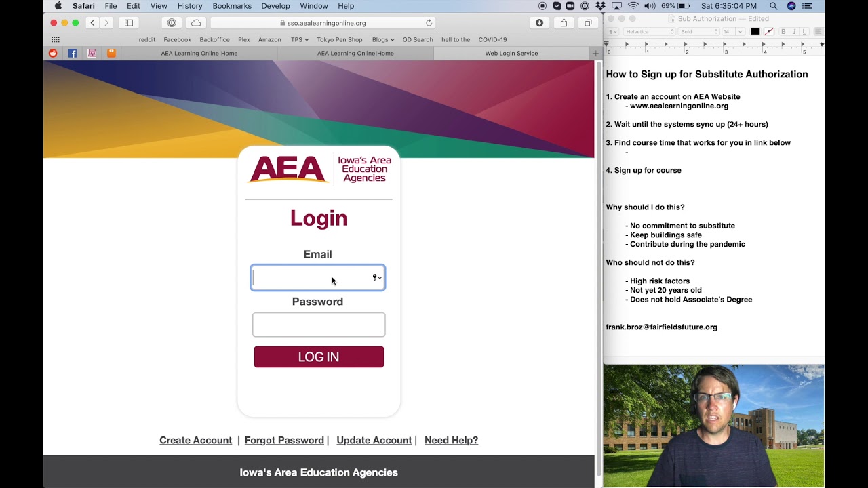Switch to the Web Login Service tab
The height and width of the screenshot is (488, 868).
[511, 53]
